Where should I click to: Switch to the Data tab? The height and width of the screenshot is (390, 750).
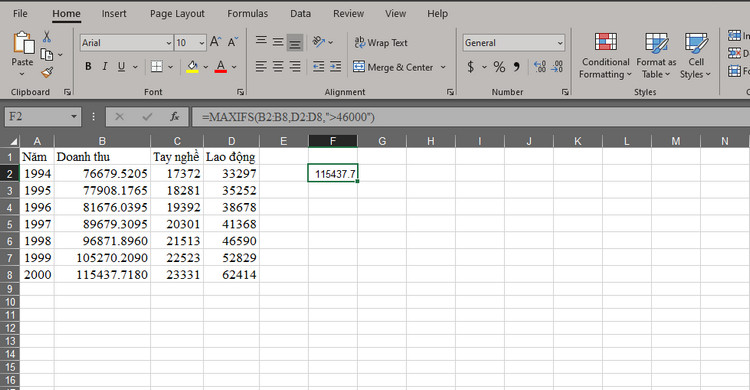300,13
